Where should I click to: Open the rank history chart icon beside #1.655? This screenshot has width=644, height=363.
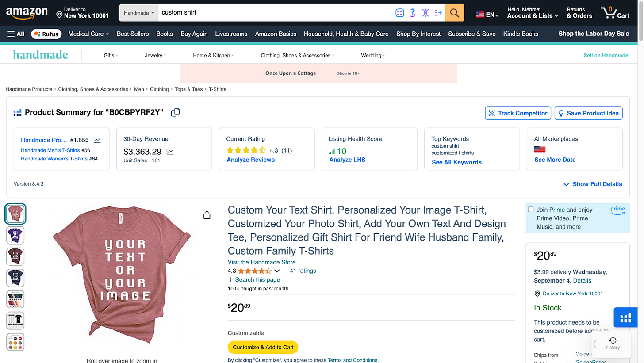pyautogui.click(x=97, y=140)
